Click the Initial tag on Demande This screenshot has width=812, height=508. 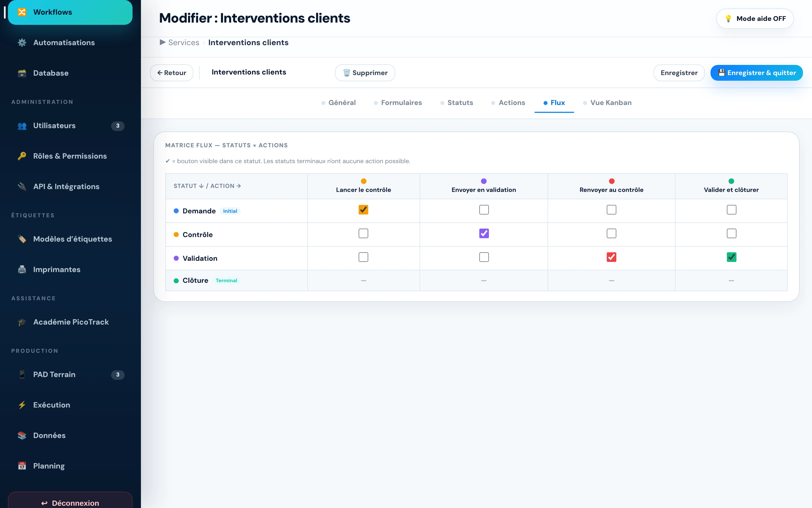coord(230,211)
